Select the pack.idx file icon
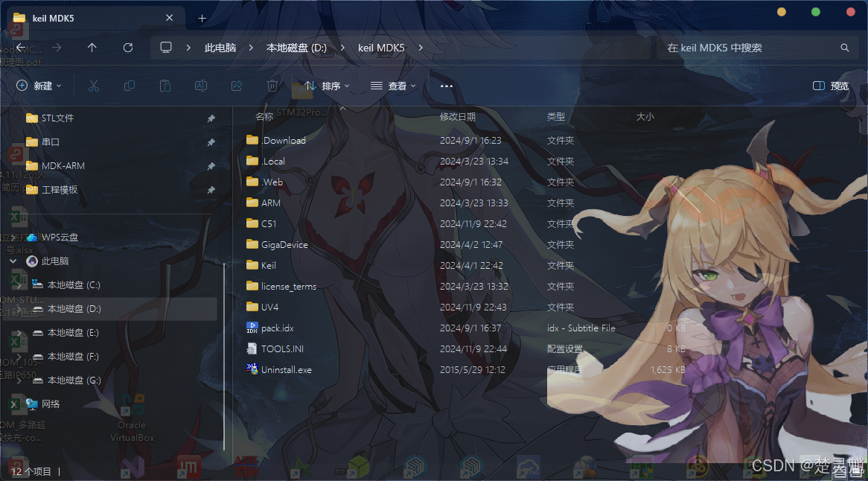868x481 pixels. [252, 328]
